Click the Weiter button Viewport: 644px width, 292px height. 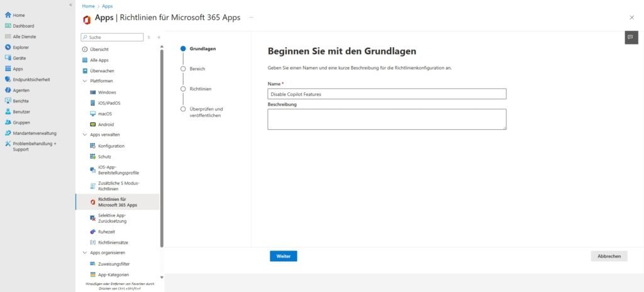pyautogui.click(x=283, y=256)
